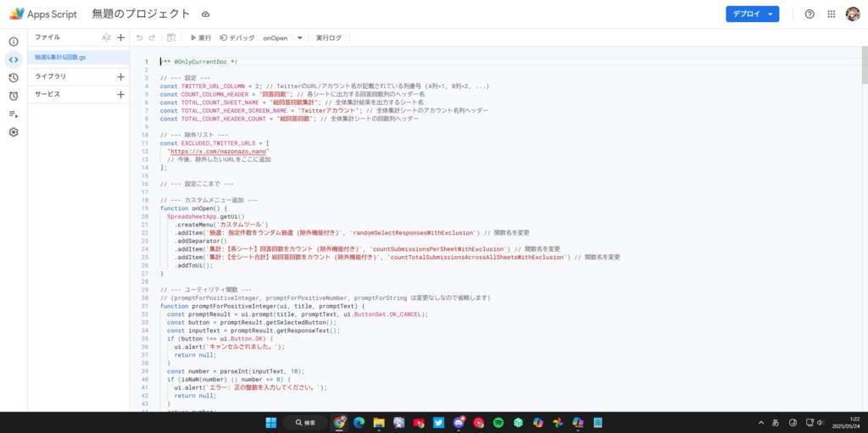
Task: Rename the 無題のプロジェクト project title
Action: tap(142, 14)
